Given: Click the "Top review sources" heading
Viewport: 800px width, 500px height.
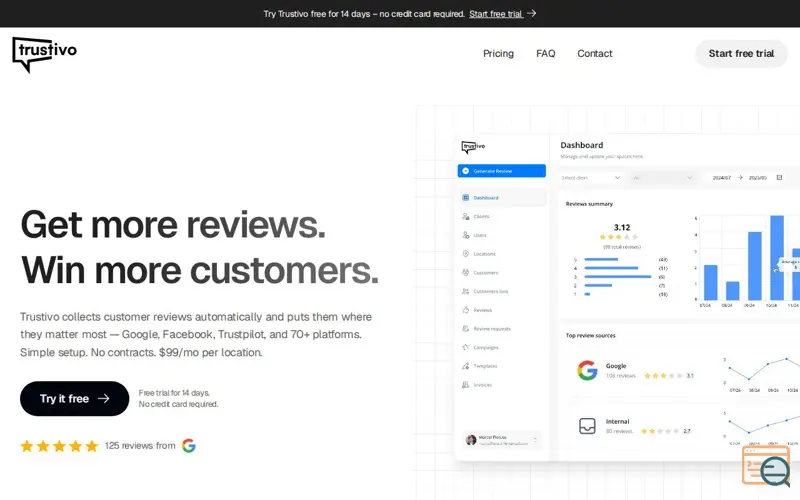Looking at the screenshot, I should click(x=590, y=335).
